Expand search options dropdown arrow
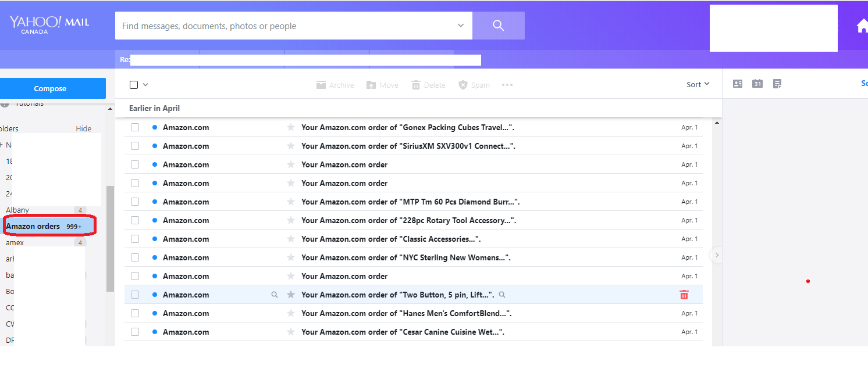This screenshot has height=387, width=868. 461,26
